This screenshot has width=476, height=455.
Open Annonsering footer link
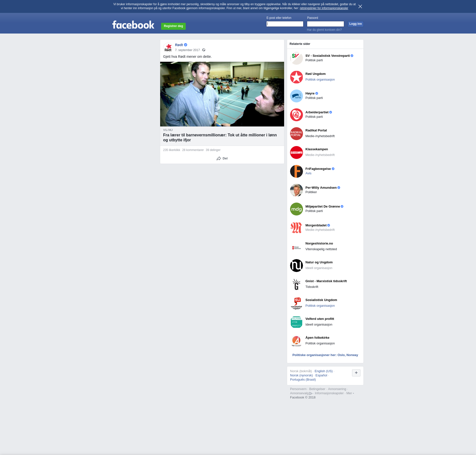pos(337,389)
